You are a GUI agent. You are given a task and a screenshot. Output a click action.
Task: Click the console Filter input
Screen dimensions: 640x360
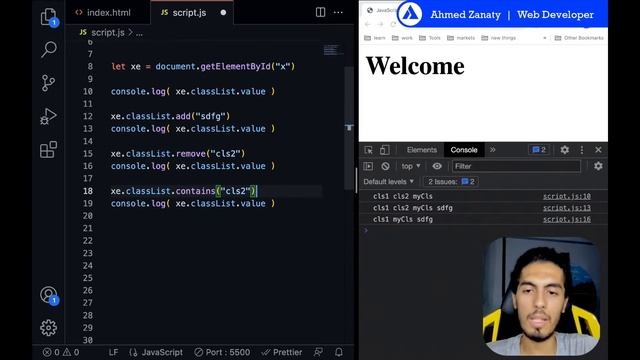point(516,166)
